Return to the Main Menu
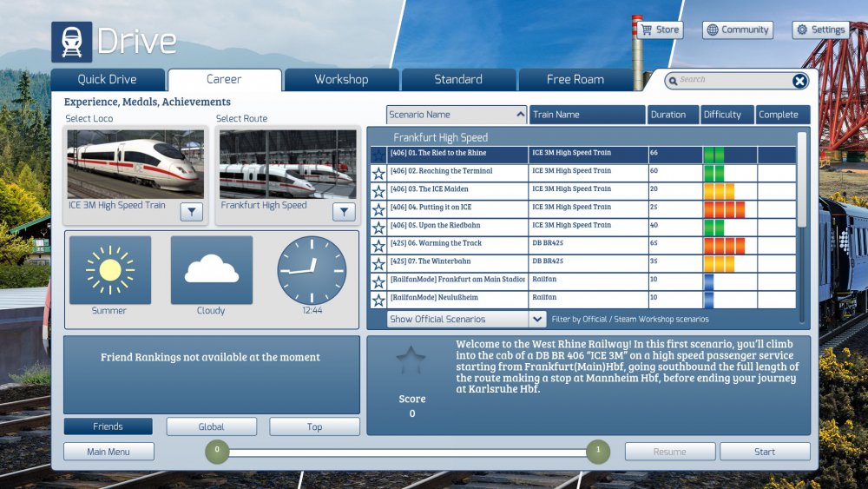868x489 pixels. (108, 452)
